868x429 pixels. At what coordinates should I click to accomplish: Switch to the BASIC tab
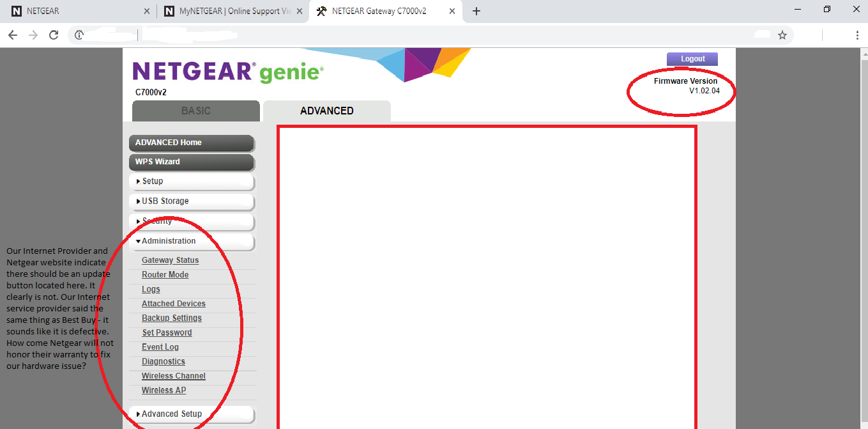tap(195, 111)
